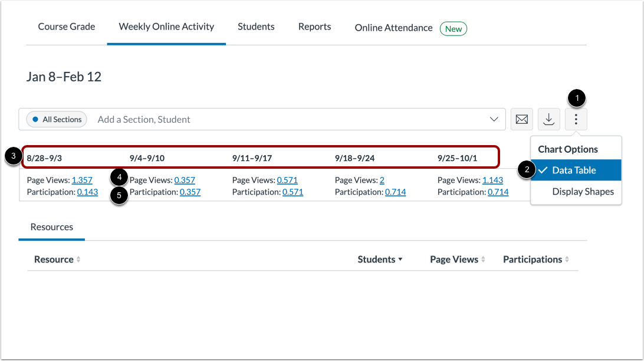Open the message students icon

click(x=521, y=119)
